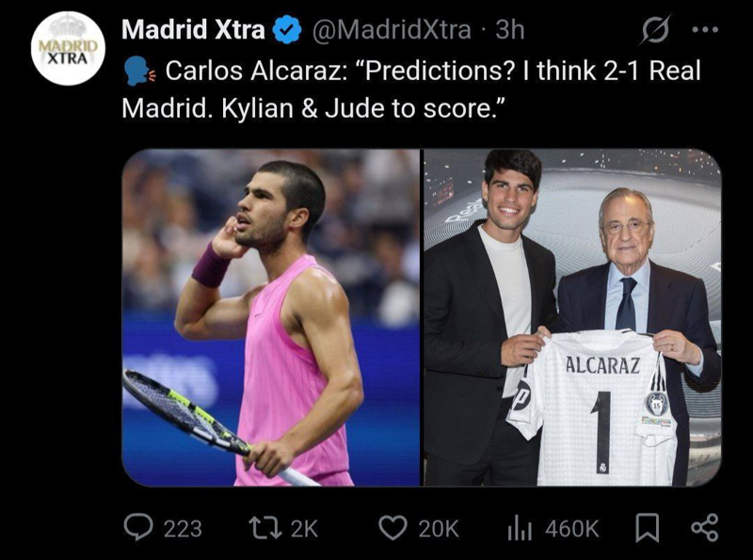Open the Grok explain-post icon
This screenshot has height=560, width=753.
(655, 30)
